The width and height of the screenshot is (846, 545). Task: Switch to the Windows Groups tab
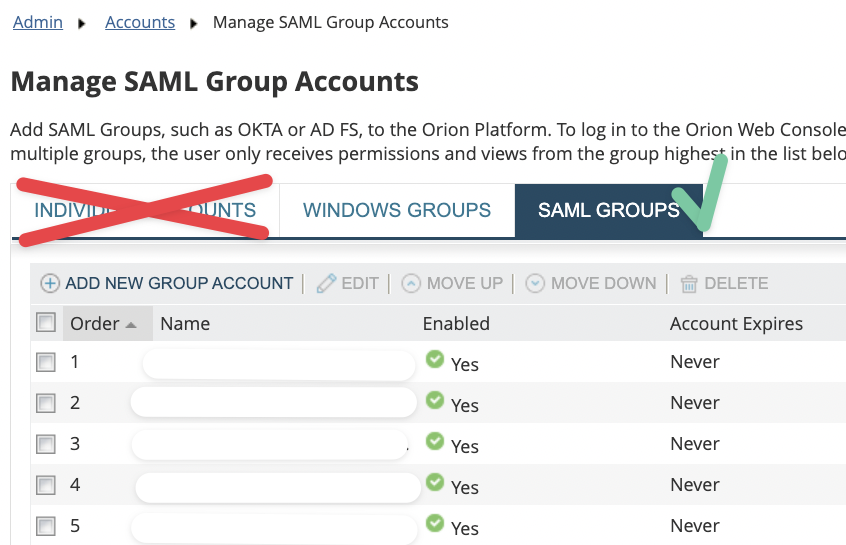coord(397,210)
